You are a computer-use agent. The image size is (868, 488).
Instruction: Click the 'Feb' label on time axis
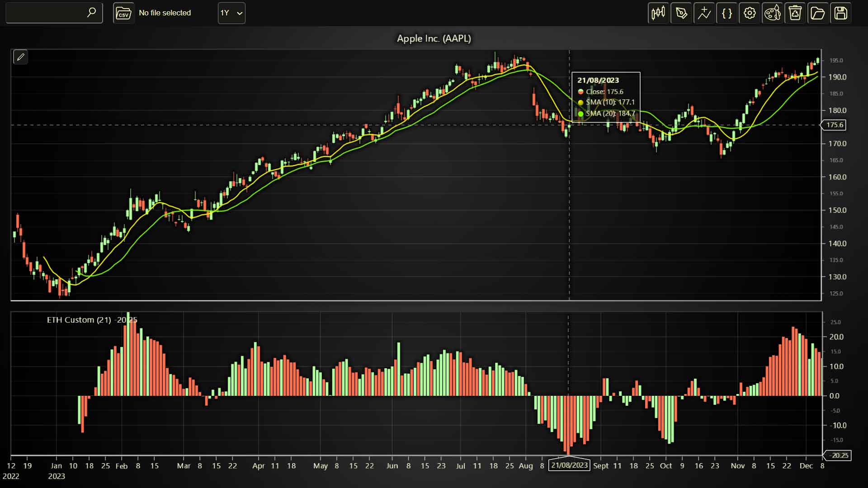122,466
